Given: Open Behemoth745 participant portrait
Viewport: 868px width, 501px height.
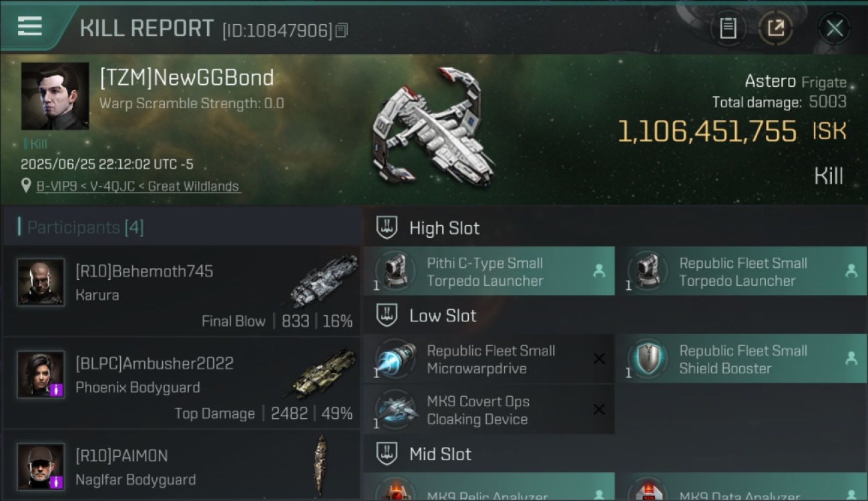Looking at the screenshot, I should click(x=41, y=282).
